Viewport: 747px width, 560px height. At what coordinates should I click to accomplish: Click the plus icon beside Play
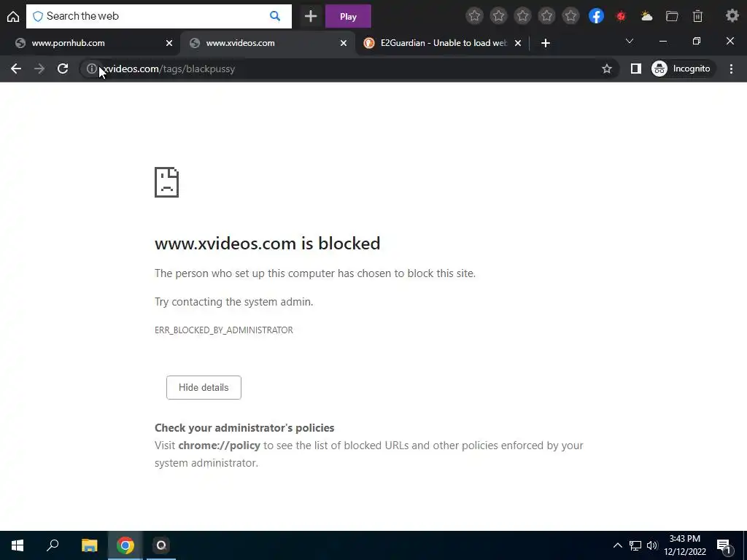pyautogui.click(x=311, y=17)
